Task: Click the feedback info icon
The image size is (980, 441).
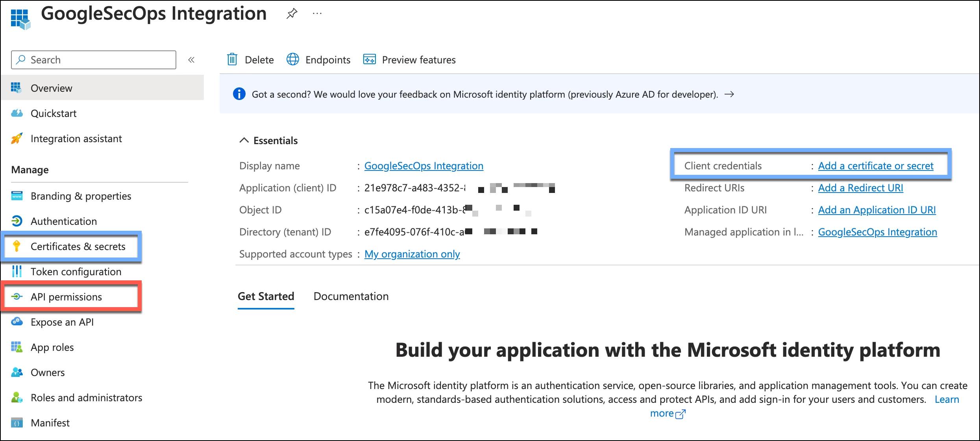Action: (x=239, y=94)
